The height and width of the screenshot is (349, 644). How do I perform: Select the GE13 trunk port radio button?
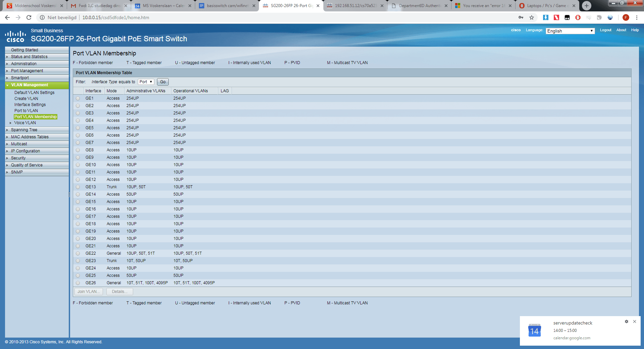click(78, 187)
